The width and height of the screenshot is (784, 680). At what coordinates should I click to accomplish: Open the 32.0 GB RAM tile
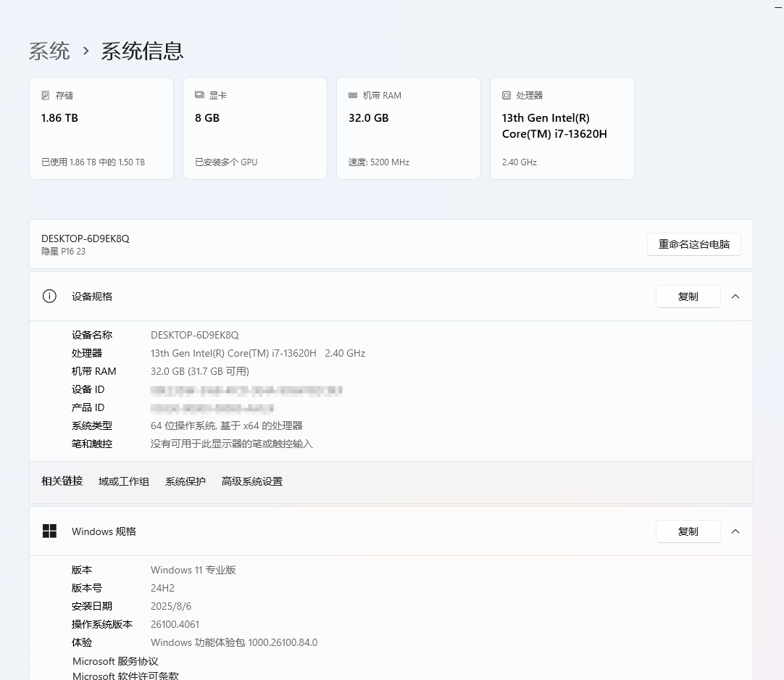[x=409, y=128]
